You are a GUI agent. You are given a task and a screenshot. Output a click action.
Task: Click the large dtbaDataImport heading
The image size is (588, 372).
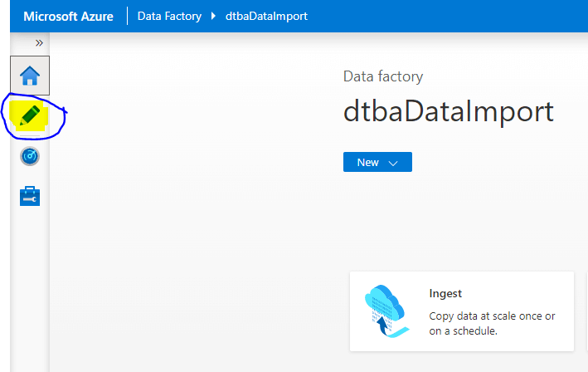448,112
